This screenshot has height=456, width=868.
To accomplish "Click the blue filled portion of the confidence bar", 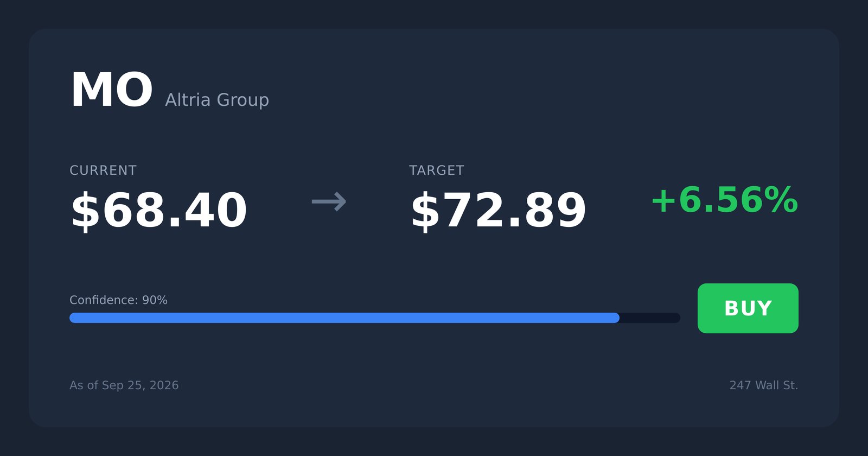I will coord(344,318).
